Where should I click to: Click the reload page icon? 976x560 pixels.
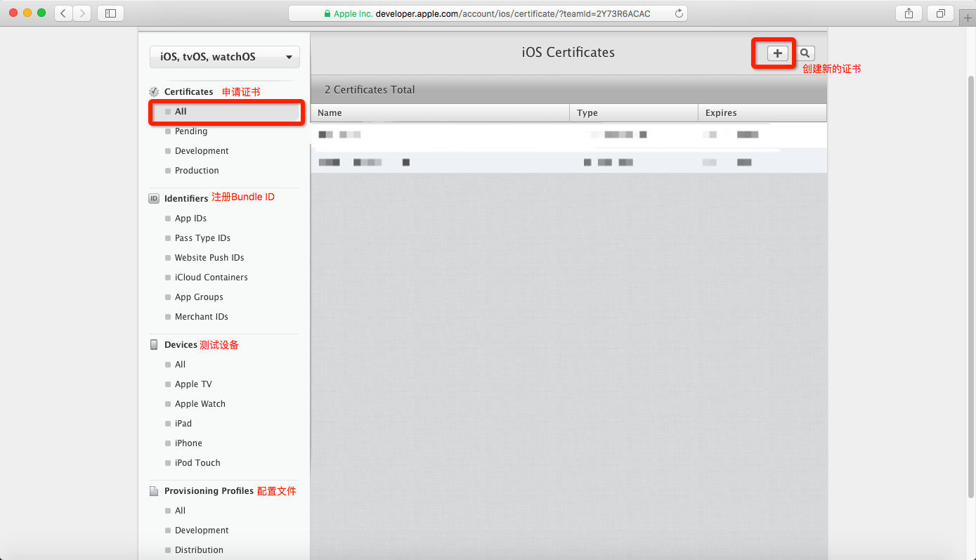678,13
